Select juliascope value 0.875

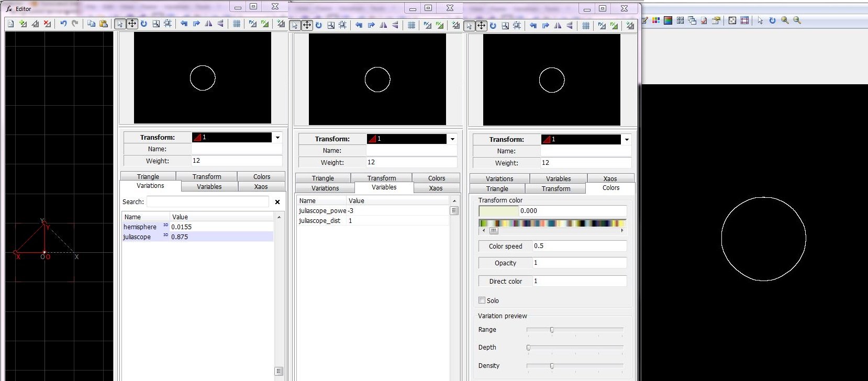tap(221, 237)
